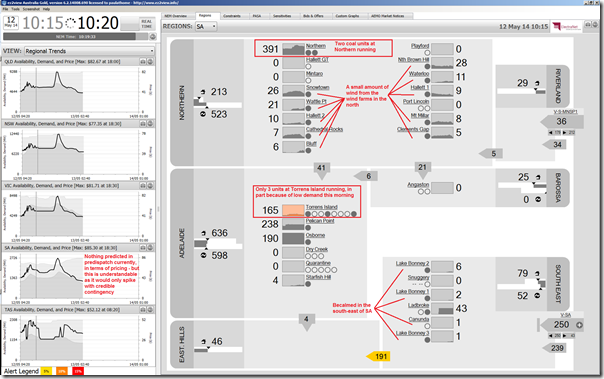Click the print icon at top-right of Regions panel
This screenshot has width=604, height=379.
coord(588,24)
